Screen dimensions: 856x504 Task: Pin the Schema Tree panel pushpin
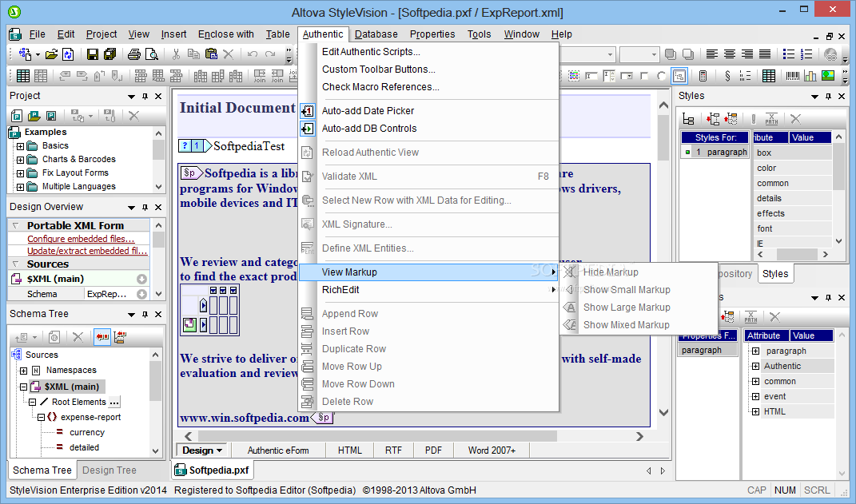tap(145, 315)
